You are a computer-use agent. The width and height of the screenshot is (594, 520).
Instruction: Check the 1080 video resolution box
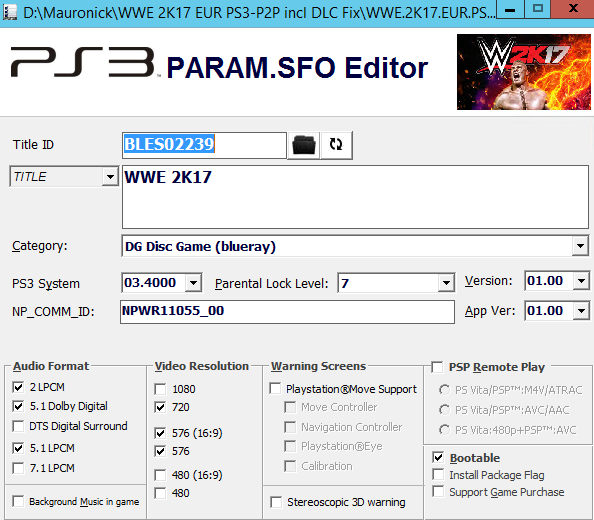(x=160, y=389)
